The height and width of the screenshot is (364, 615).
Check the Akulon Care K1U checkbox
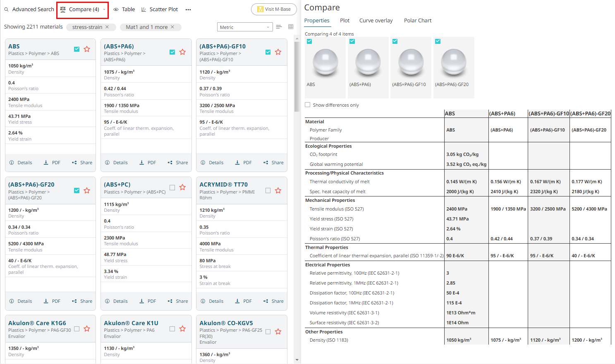point(172,329)
